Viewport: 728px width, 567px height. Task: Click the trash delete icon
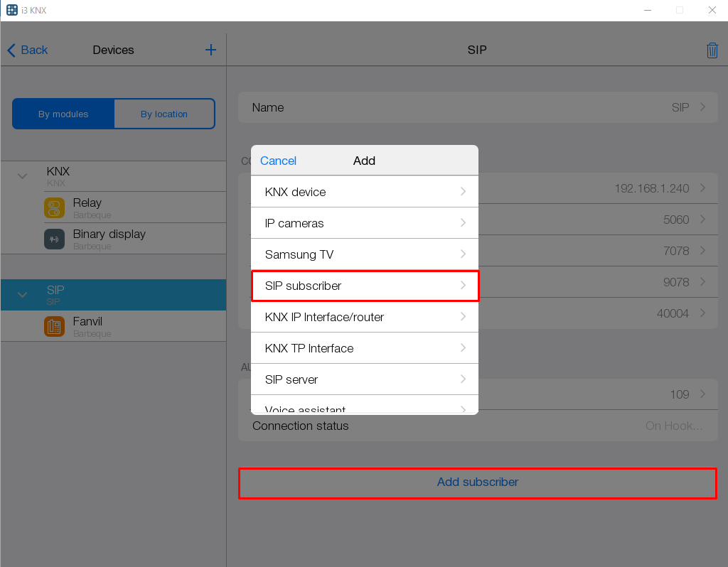click(x=712, y=50)
